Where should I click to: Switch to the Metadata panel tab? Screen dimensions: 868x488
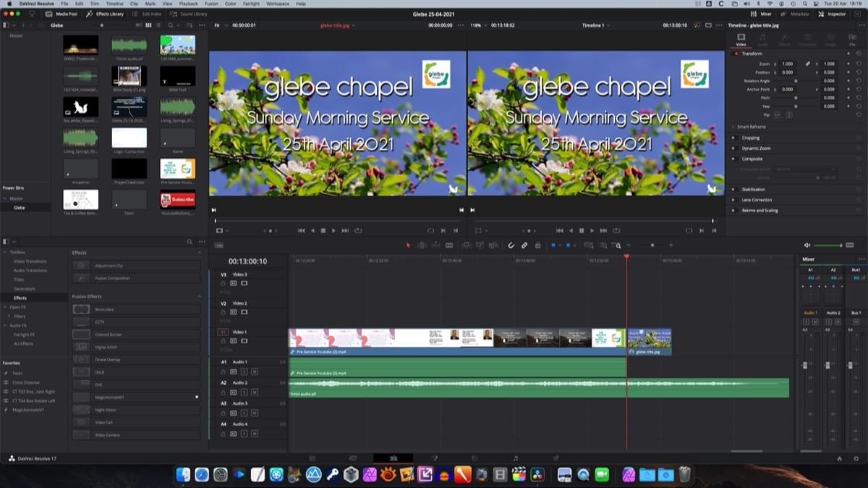tap(796, 14)
